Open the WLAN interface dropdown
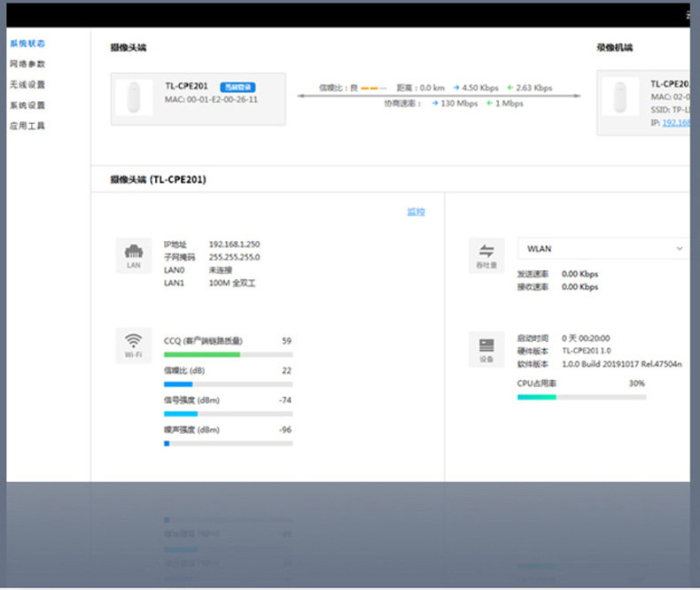Screen dimensions: 700x590 (x=603, y=249)
